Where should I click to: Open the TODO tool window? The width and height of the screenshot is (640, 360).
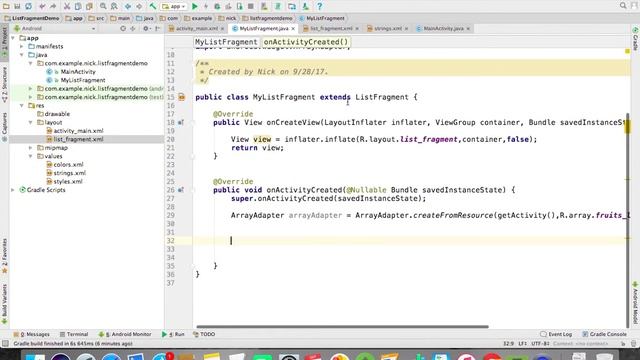point(204,334)
